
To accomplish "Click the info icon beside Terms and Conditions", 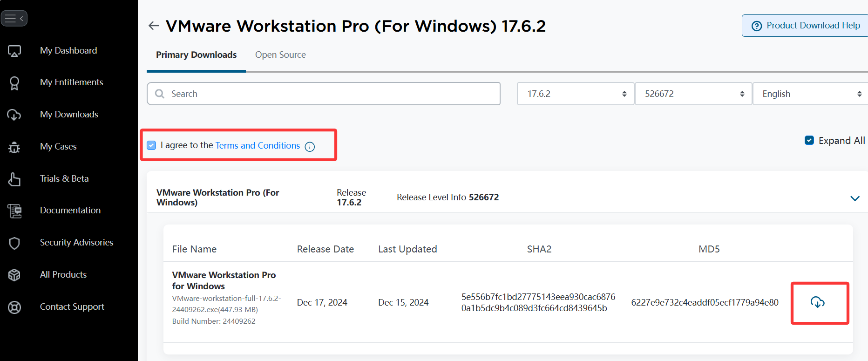I will coord(310,147).
